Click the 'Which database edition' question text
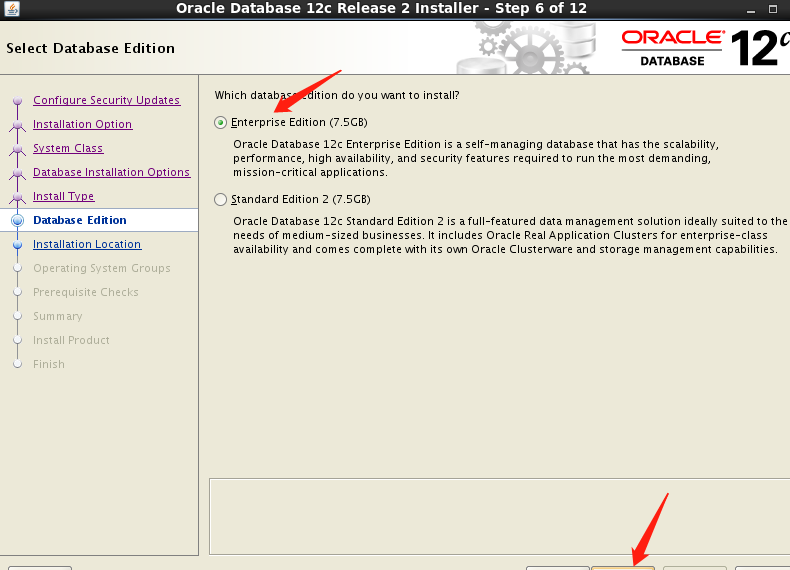790x570 pixels. 337,95
